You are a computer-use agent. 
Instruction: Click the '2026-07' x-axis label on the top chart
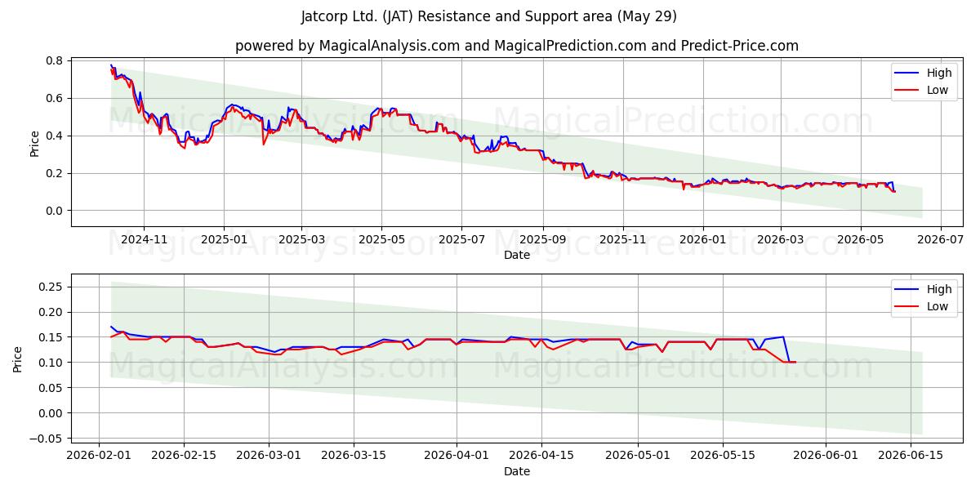click(x=940, y=240)
